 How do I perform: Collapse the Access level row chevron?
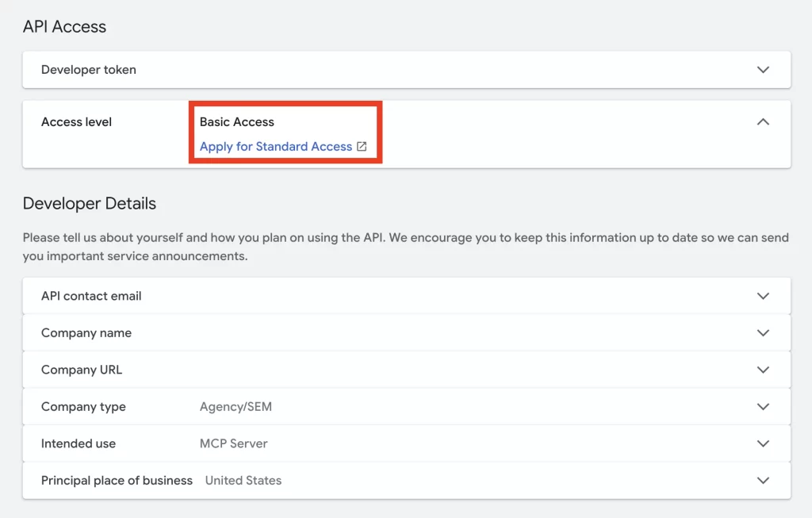point(763,122)
